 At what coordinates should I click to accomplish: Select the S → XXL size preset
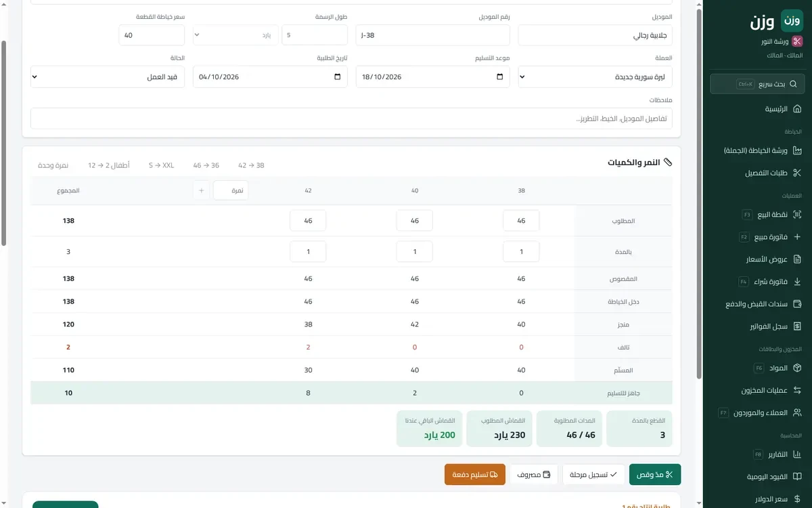[162, 165]
